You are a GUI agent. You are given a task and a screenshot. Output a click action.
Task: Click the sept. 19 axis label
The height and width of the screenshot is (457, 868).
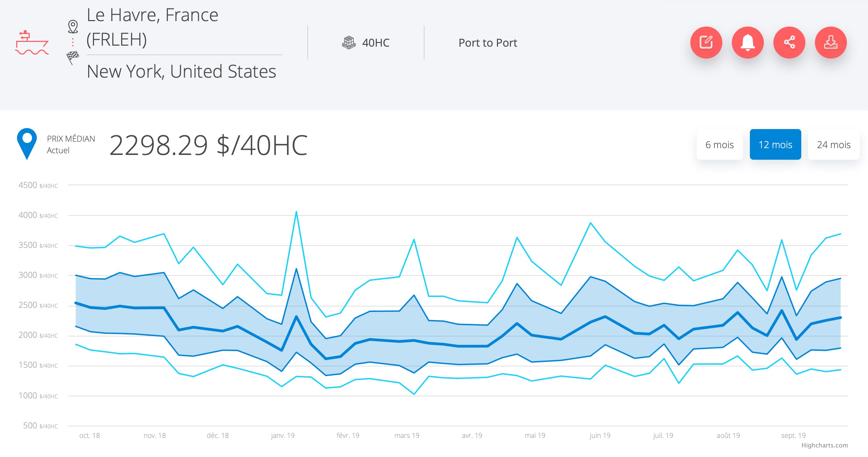tap(793, 435)
